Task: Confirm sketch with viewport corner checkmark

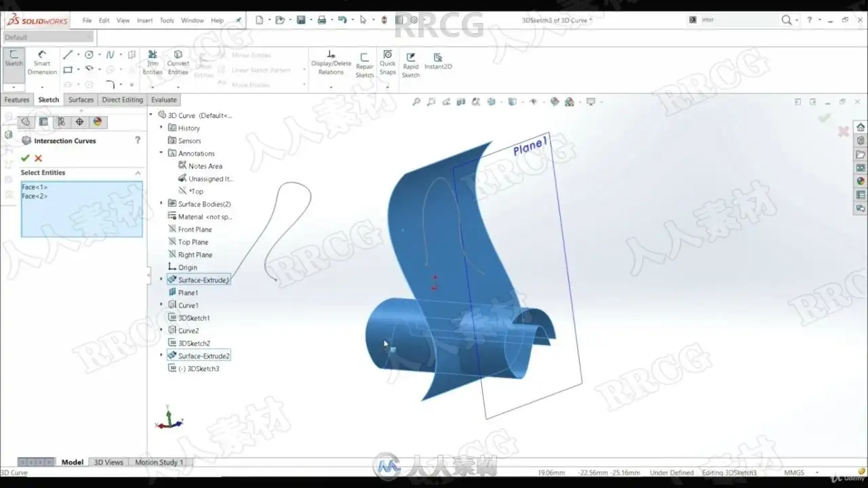Action: pyautogui.click(x=824, y=118)
